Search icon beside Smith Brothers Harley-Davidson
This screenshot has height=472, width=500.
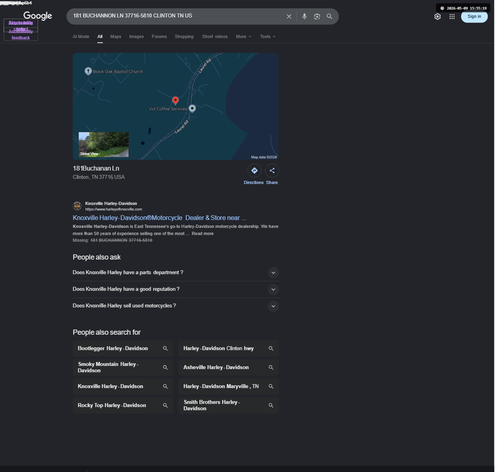pyautogui.click(x=271, y=405)
